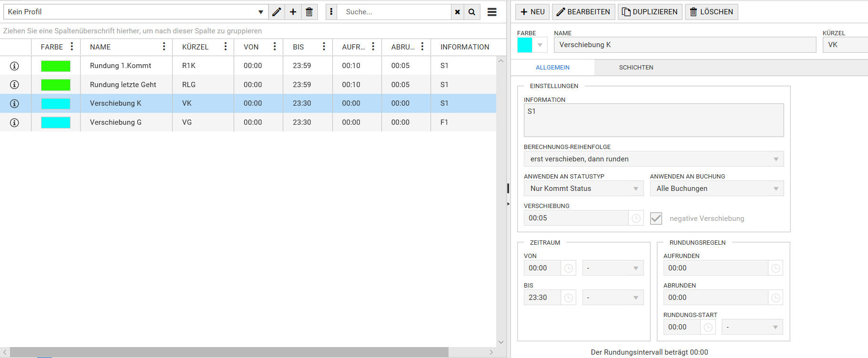Click the LÖSCHEN button
This screenshot has width=868, height=358.
click(x=712, y=12)
